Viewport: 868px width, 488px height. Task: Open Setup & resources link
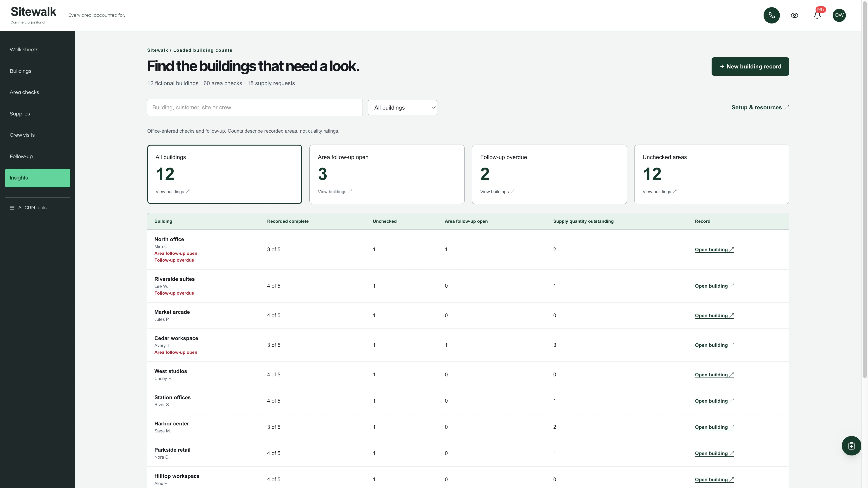coord(760,108)
